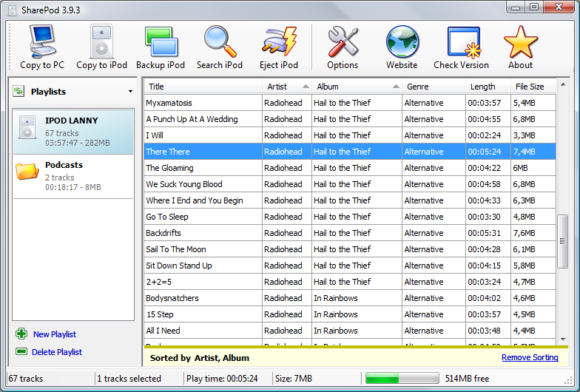
Task: Click the green minus Delete Playlist icon
Action: coord(21,351)
